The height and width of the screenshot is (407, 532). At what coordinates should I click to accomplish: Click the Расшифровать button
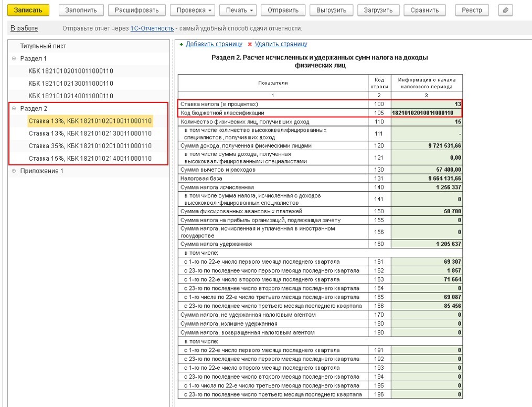[137, 10]
